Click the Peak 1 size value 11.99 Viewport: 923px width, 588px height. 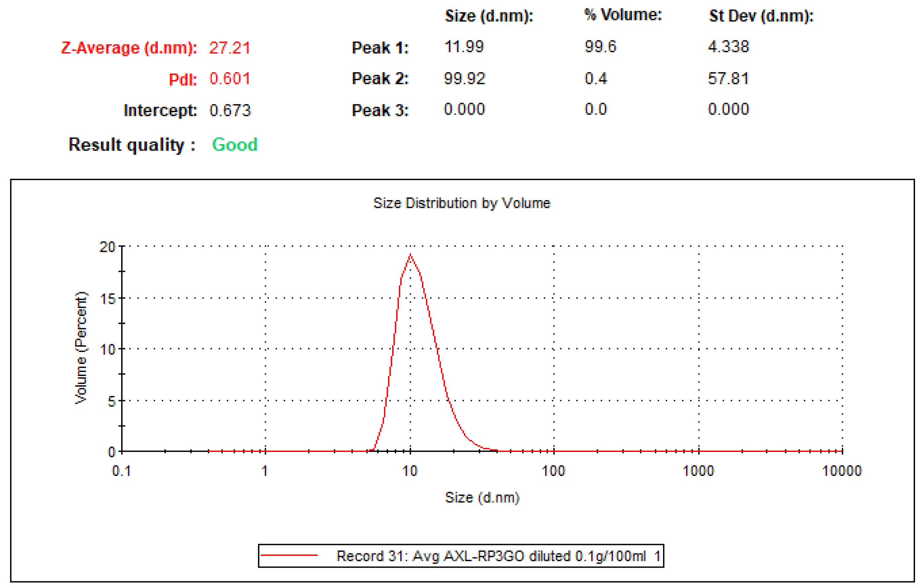(x=464, y=46)
